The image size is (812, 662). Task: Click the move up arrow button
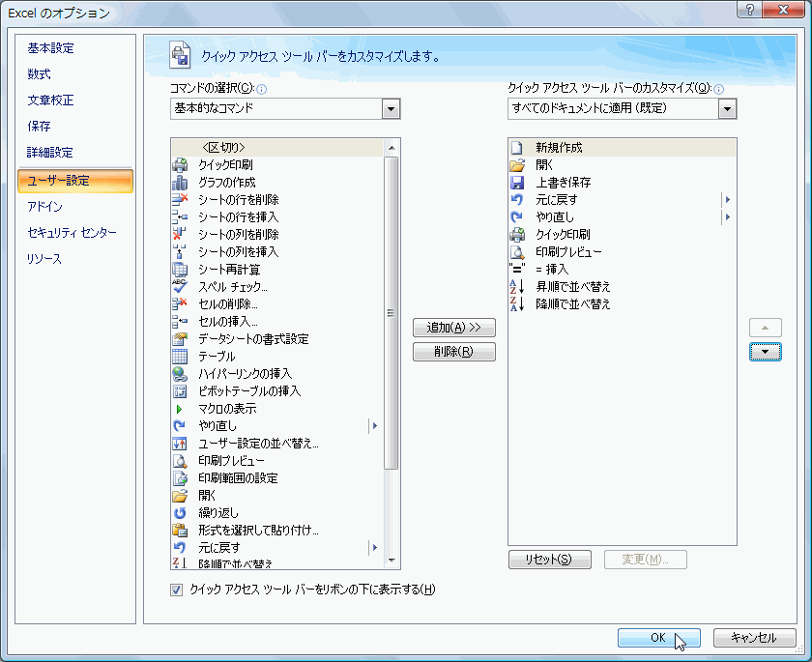[x=765, y=328]
